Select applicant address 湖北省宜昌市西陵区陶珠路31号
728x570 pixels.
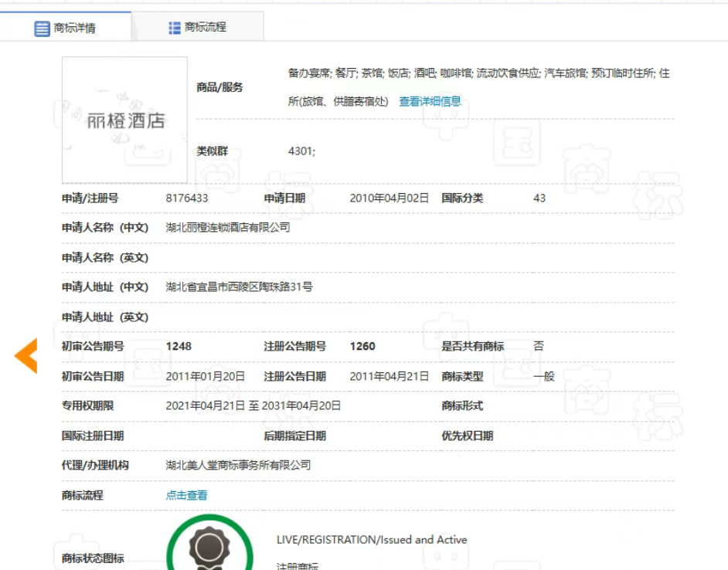239,287
